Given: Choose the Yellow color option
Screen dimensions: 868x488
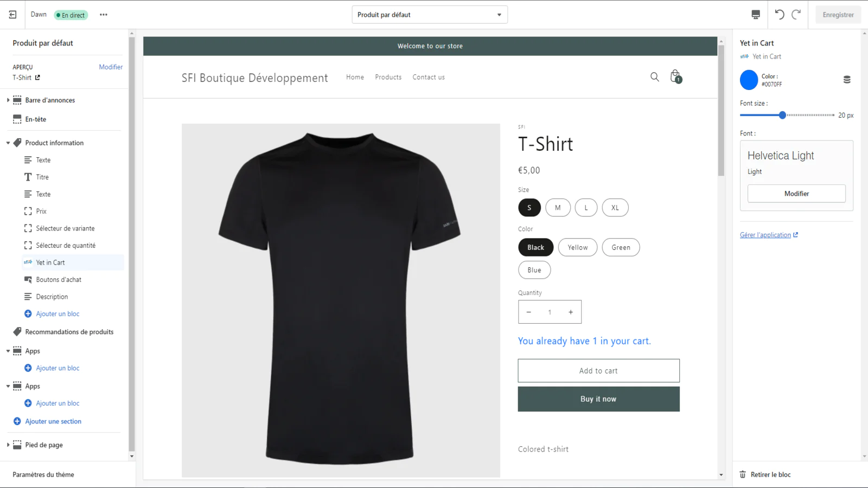Looking at the screenshot, I should click(578, 247).
